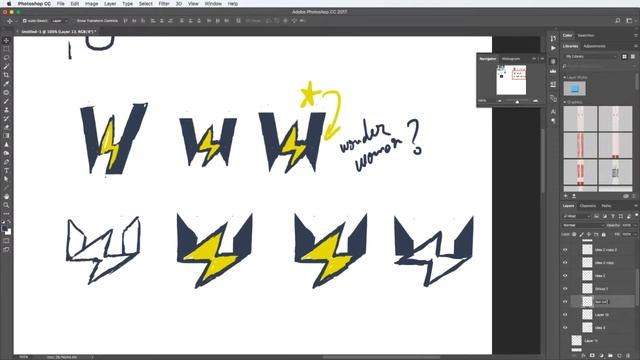Select the Eraser tool
Image resolution: width=640 pixels, height=360 pixels.
point(6,127)
